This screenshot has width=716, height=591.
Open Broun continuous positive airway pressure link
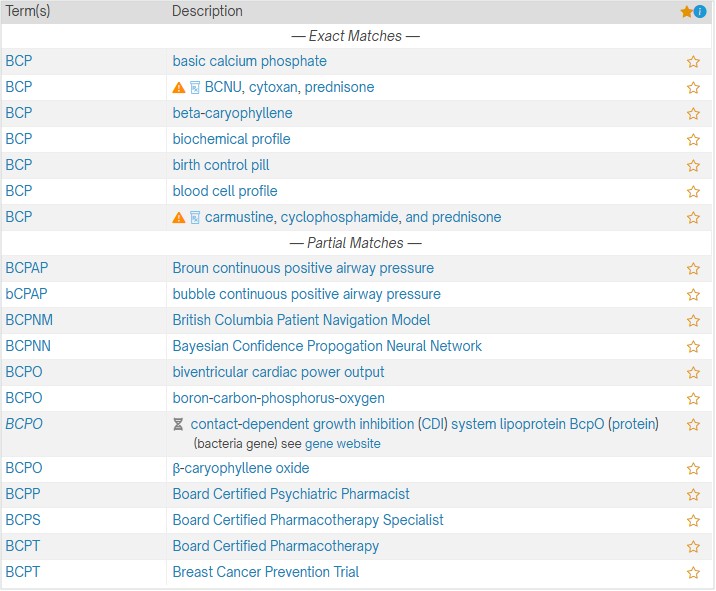(303, 268)
